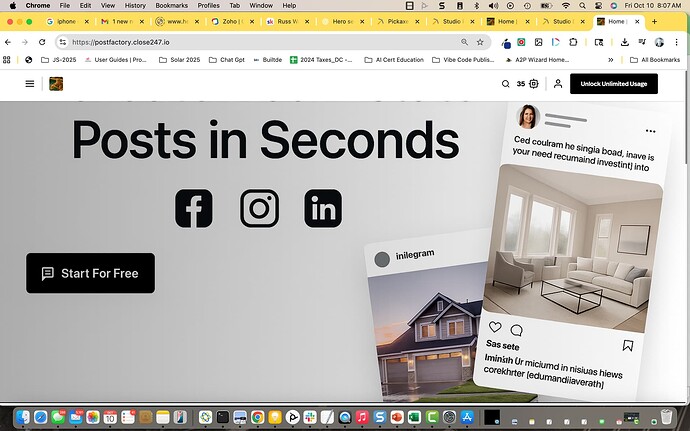
Task: Reload the current page
Action: (x=42, y=42)
